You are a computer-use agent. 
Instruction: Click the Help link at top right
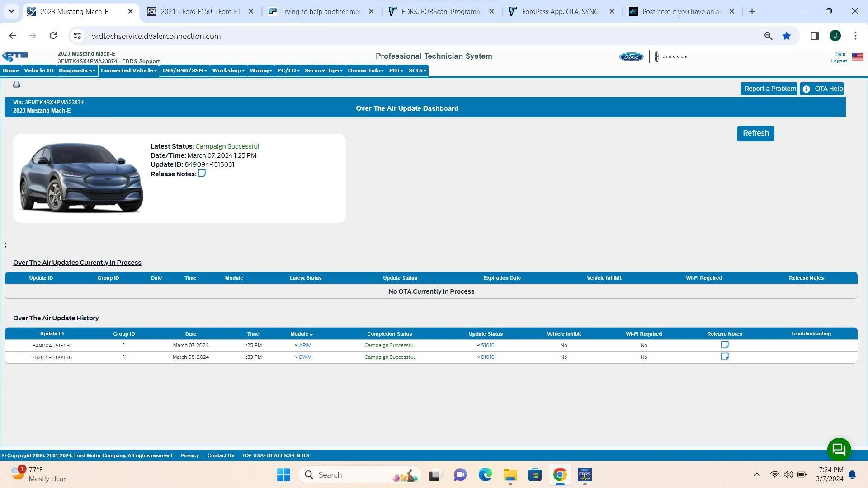pos(840,54)
